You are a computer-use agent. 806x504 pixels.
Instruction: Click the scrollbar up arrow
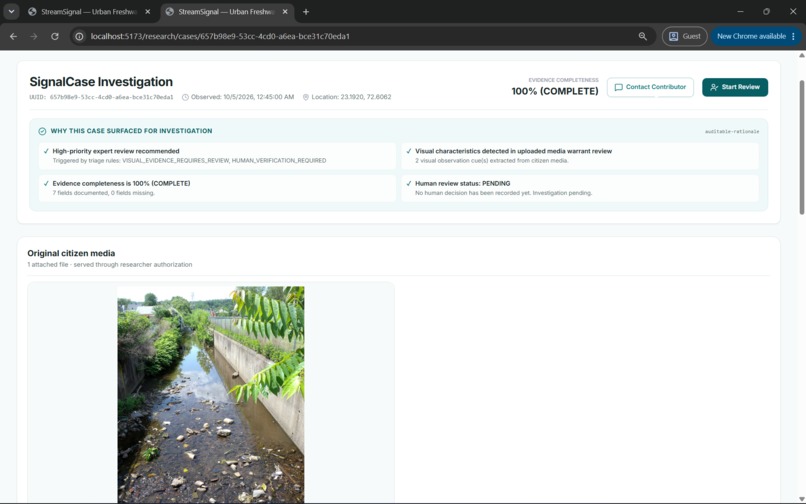801,56
